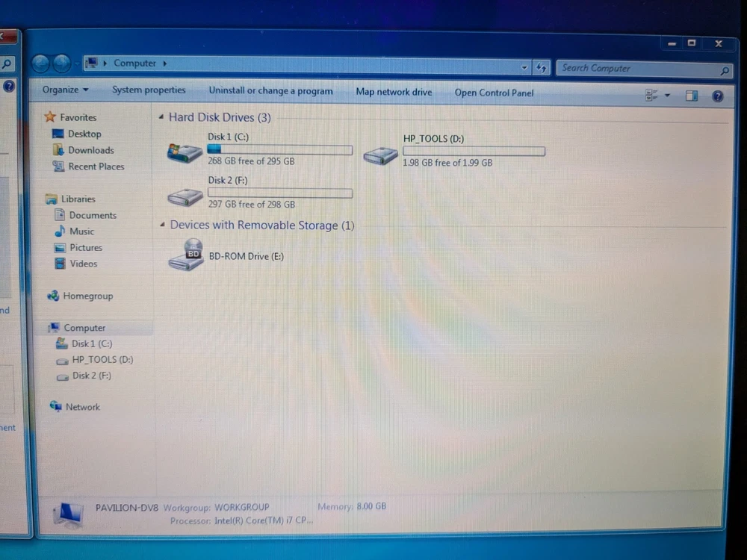The width and height of the screenshot is (747, 560).
Task: Click the Search Computer input field
Action: (x=635, y=69)
